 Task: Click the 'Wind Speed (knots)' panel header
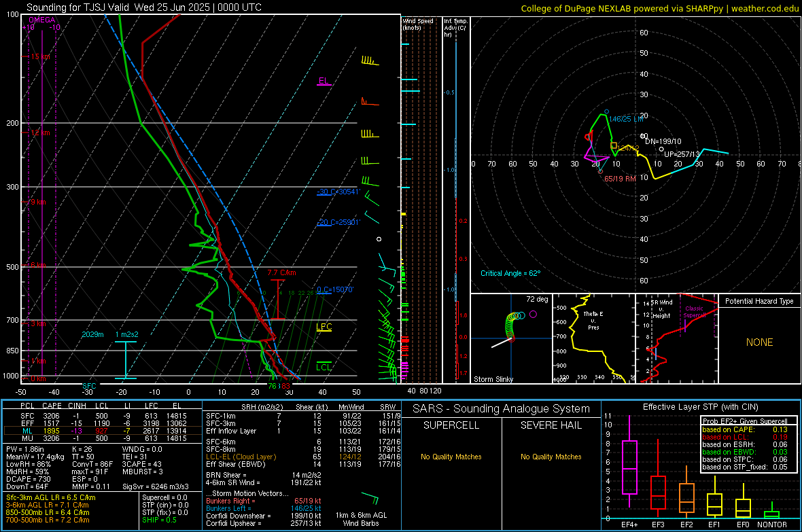[x=417, y=24]
